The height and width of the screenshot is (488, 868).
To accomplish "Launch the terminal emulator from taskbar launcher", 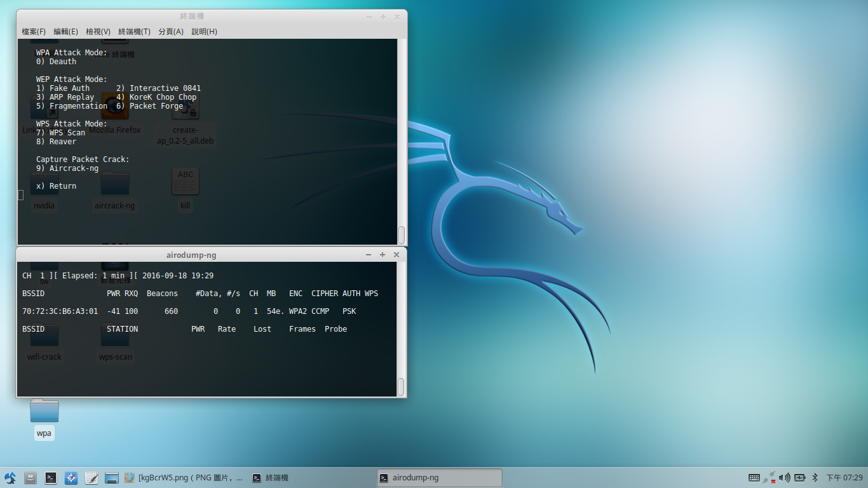I will tap(51, 478).
